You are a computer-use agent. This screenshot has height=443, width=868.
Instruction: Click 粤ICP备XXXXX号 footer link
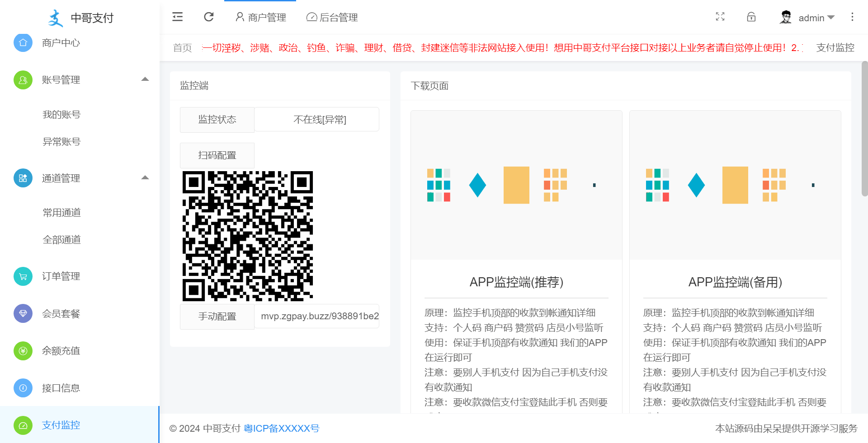pyautogui.click(x=282, y=429)
